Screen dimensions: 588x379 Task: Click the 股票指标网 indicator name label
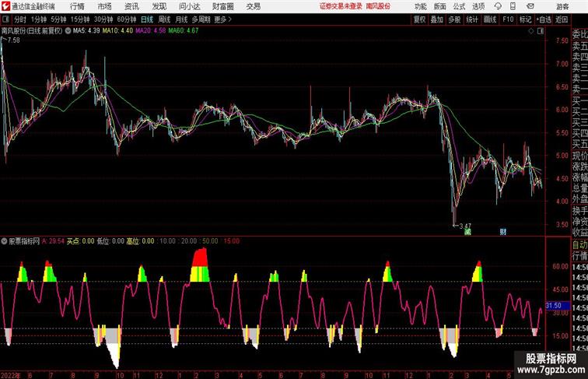tap(24, 241)
